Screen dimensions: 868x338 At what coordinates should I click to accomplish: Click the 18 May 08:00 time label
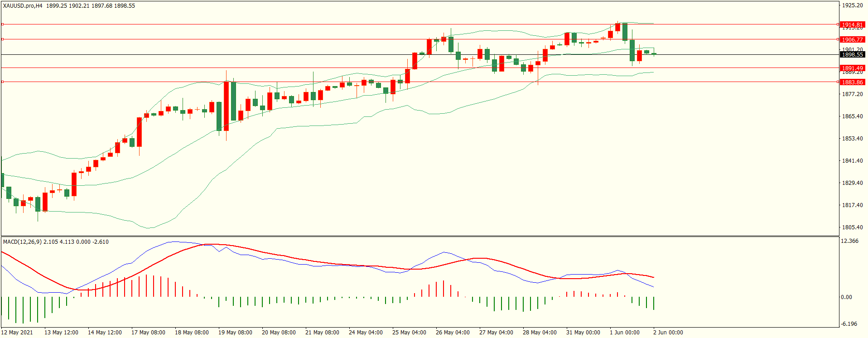pos(192,333)
